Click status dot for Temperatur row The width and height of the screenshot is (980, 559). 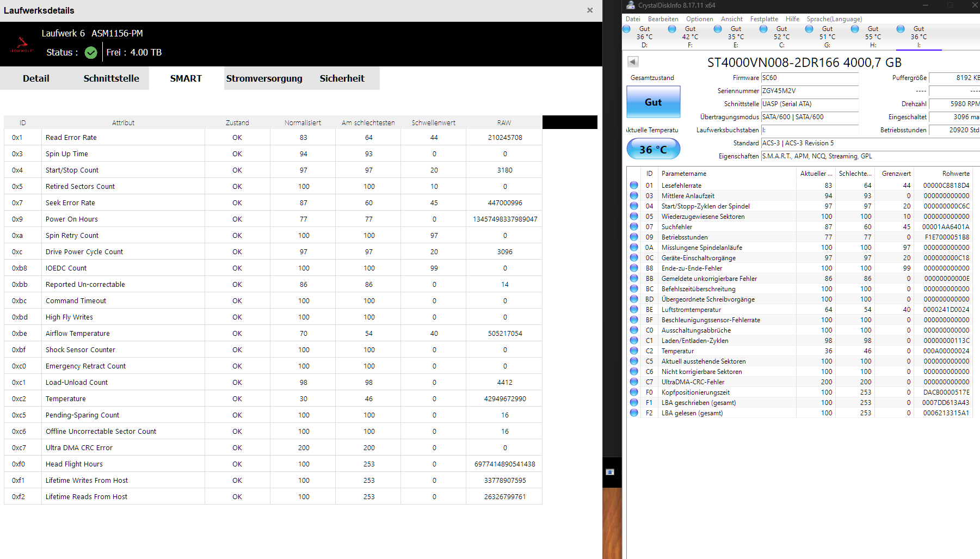[634, 351]
